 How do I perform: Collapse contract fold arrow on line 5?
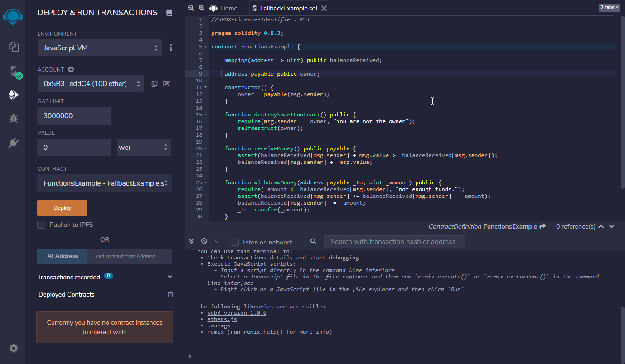pyautogui.click(x=206, y=47)
